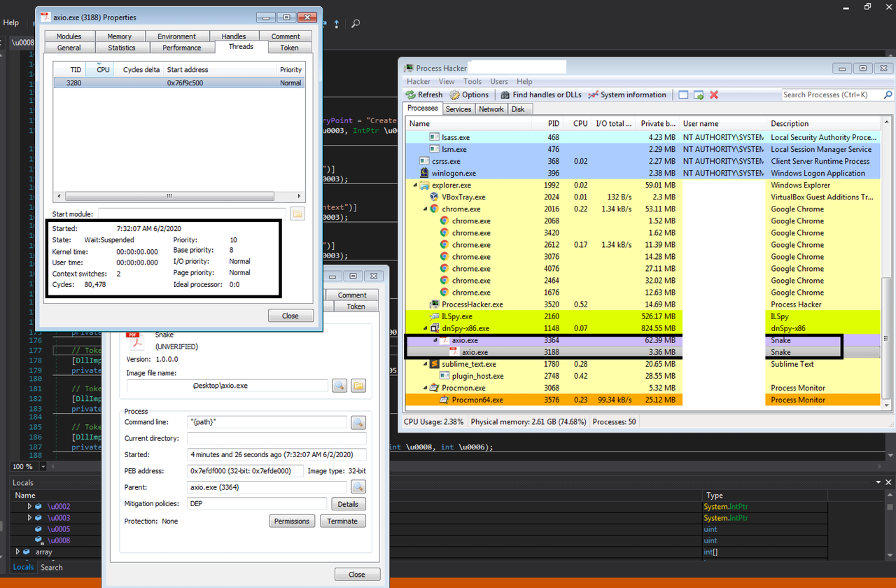
Task: Click the find window and thread icon with green arrow
Action: (x=699, y=94)
